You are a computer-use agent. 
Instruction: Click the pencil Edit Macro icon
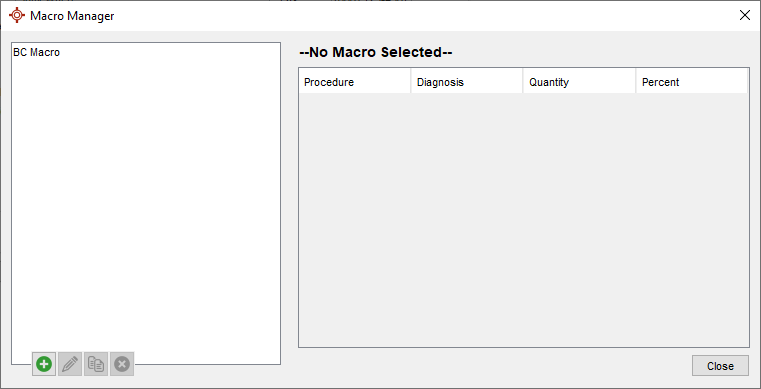70,364
